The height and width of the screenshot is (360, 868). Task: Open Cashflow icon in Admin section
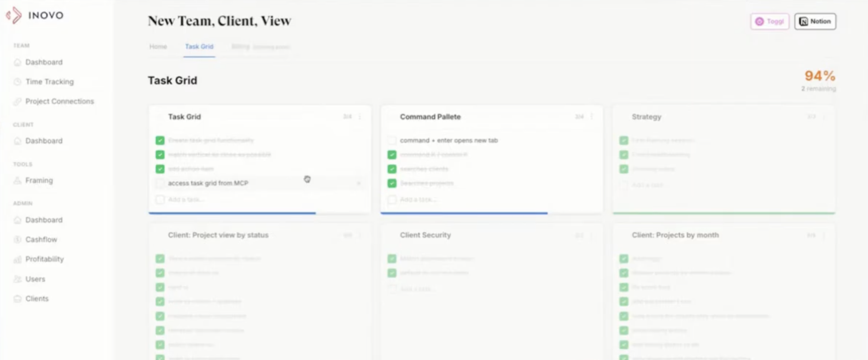[x=17, y=240]
